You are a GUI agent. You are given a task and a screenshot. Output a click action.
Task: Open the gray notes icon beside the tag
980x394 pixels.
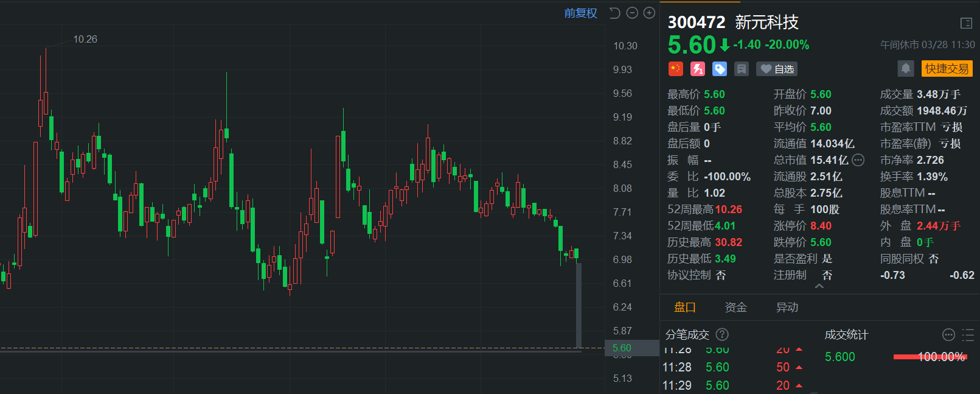[x=742, y=69]
